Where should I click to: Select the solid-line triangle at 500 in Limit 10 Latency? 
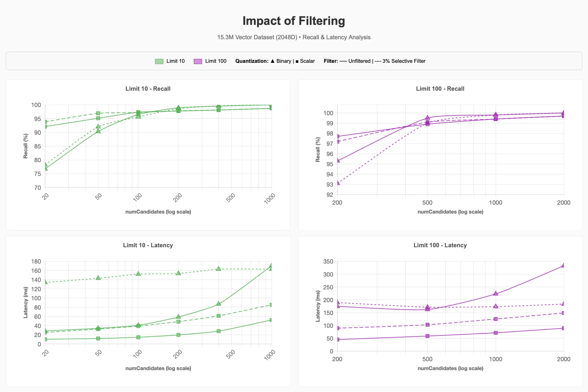[x=218, y=303]
